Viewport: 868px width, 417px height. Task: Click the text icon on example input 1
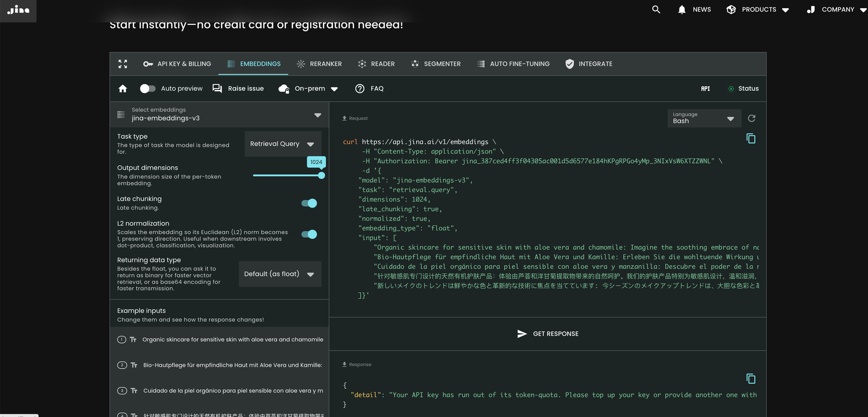click(x=133, y=340)
